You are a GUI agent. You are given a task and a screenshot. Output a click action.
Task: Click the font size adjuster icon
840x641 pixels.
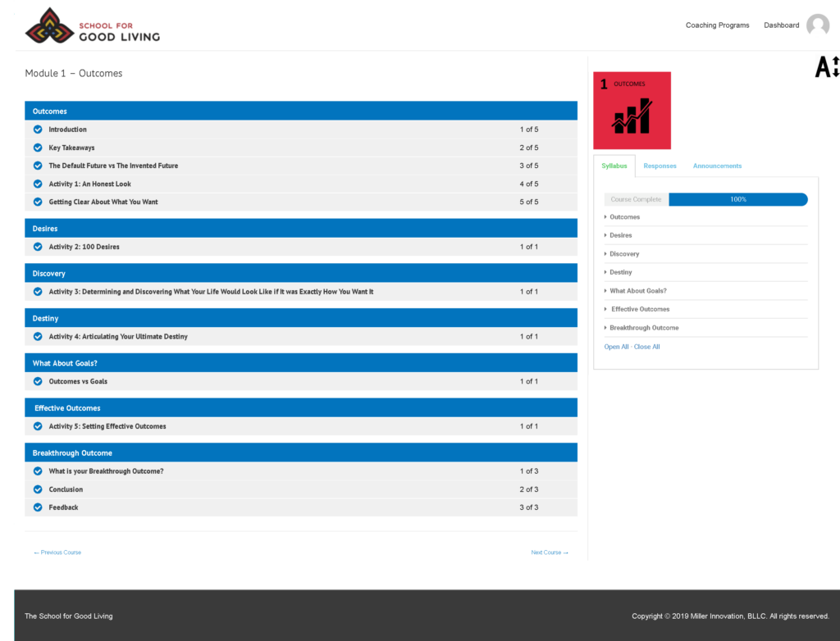click(827, 67)
